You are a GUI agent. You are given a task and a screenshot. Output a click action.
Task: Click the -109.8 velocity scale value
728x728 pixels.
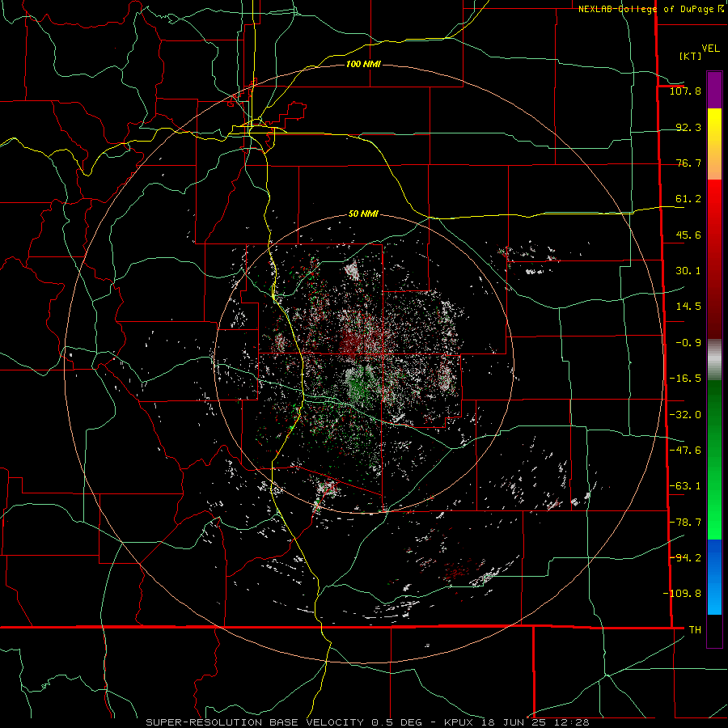coord(682,594)
